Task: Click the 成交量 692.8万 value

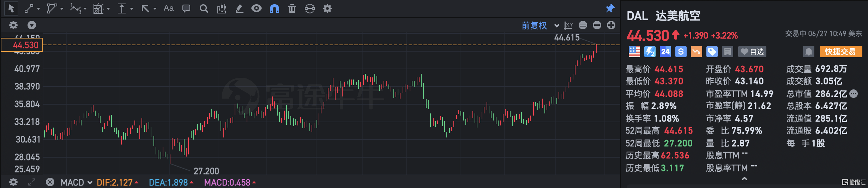Action: coord(831,69)
